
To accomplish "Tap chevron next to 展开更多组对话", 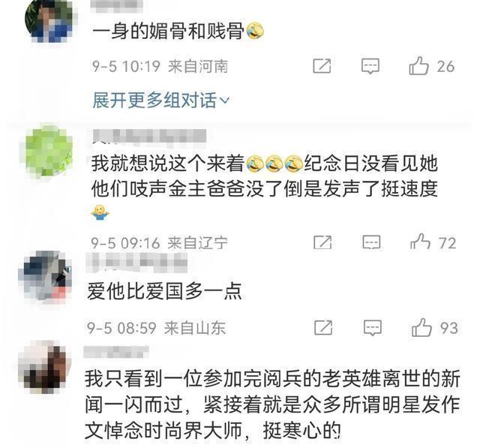I will pos(225,101).
